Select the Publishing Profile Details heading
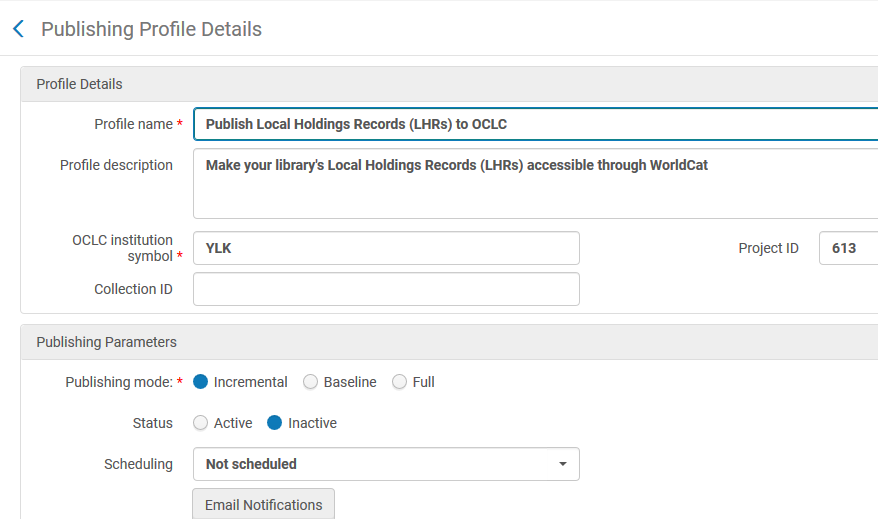The width and height of the screenshot is (878, 519). (x=151, y=29)
